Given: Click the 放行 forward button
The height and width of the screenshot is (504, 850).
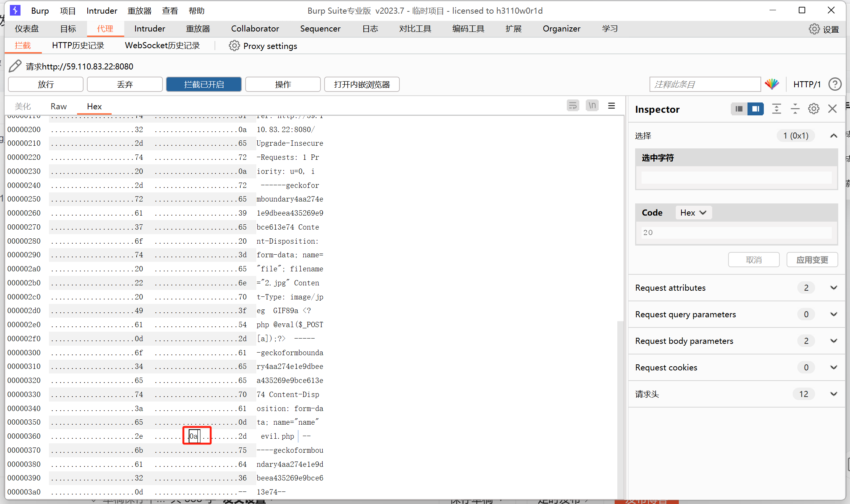Looking at the screenshot, I should click(46, 84).
